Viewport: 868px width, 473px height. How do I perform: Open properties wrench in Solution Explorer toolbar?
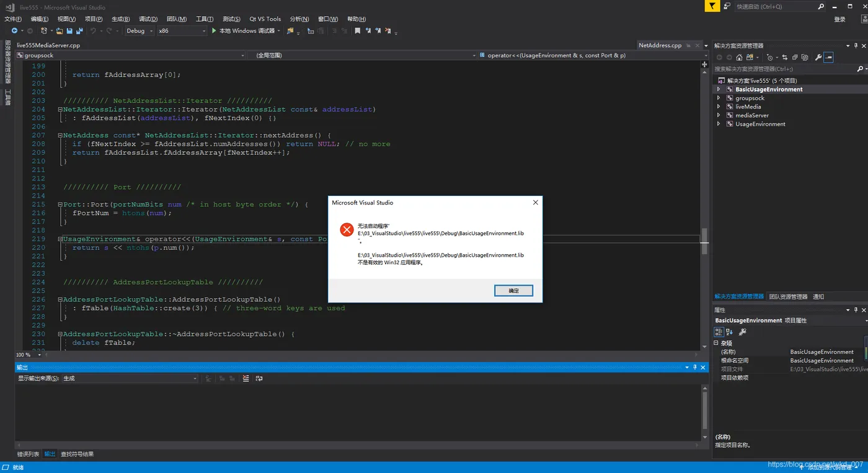(x=818, y=57)
